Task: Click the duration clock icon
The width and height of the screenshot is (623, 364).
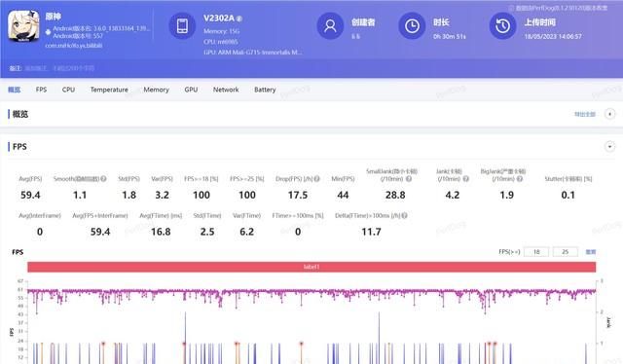Action: (x=412, y=26)
